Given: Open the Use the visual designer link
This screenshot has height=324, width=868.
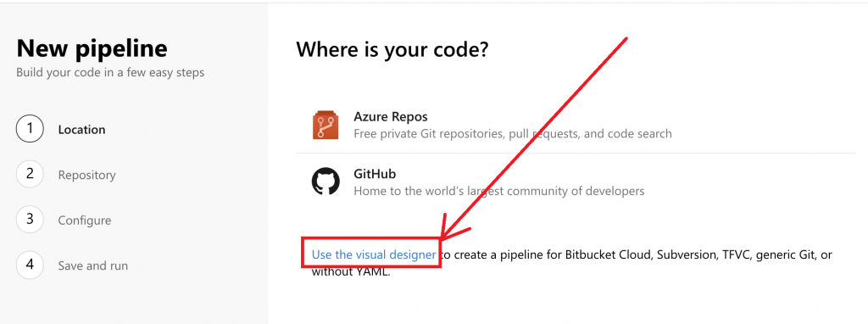Looking at the screenshot, I should click(374, 254).
